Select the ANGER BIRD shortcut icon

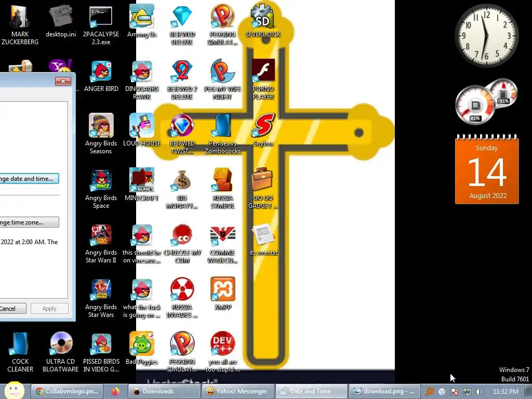coord(101,76)
